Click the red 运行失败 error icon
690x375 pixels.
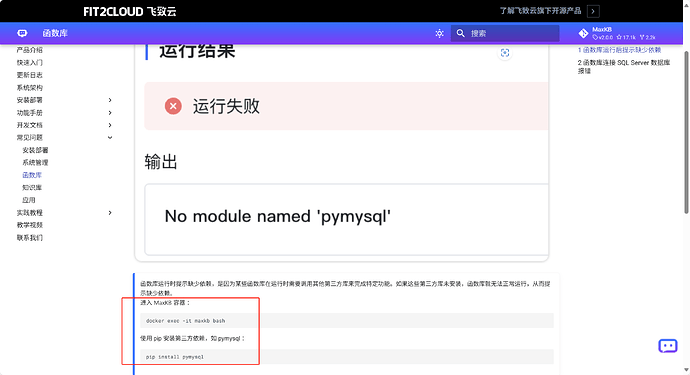point(173,106)
